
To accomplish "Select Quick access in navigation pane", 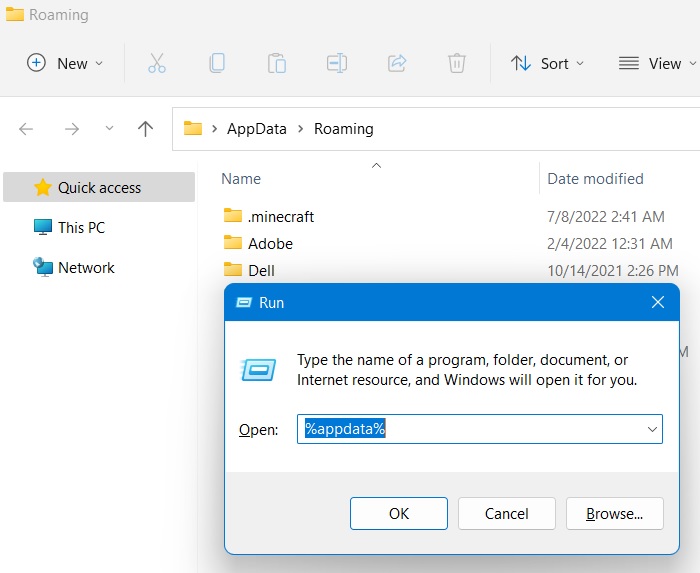I will coord(99,187).
